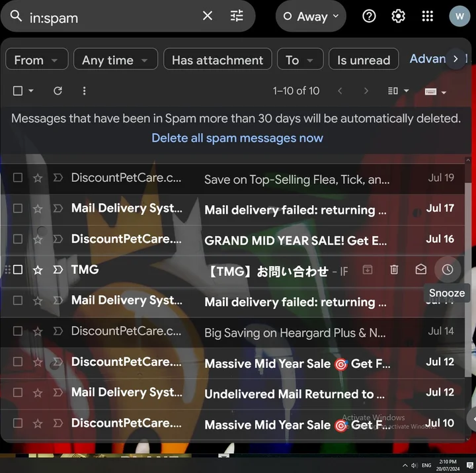Open Jul 14 Mail delivery failed message
This screenshot has height=473, width=476.
pyautogui.click(x=232, y=301)
